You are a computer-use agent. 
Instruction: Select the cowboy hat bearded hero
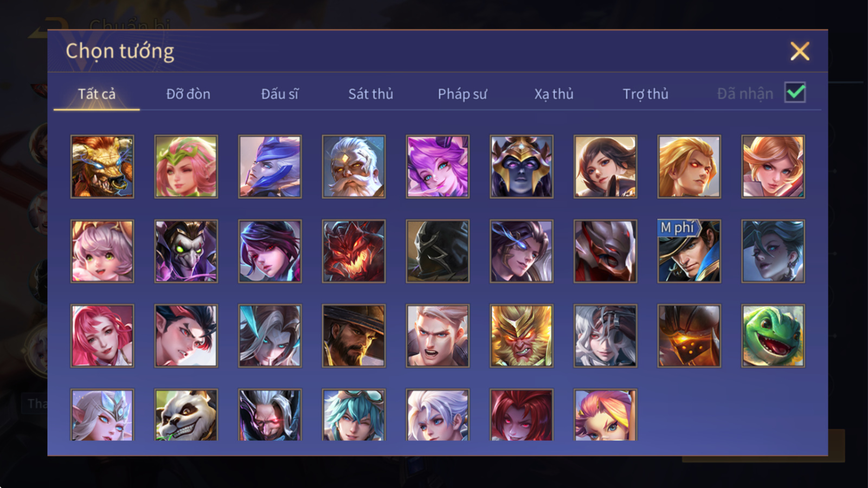click(353, 336)
